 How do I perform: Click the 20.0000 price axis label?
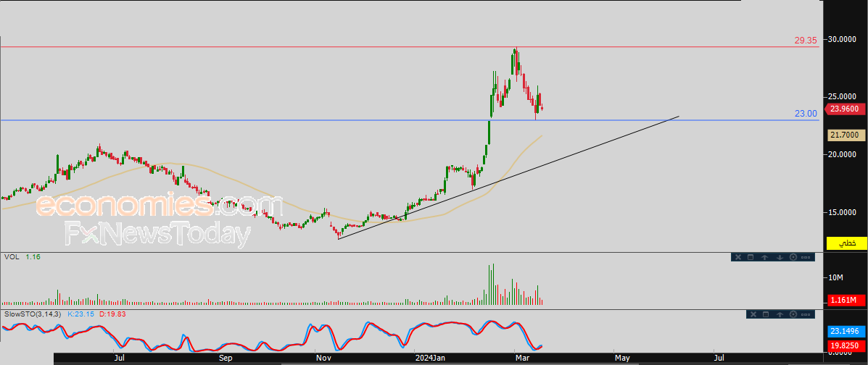pos(842,154)
